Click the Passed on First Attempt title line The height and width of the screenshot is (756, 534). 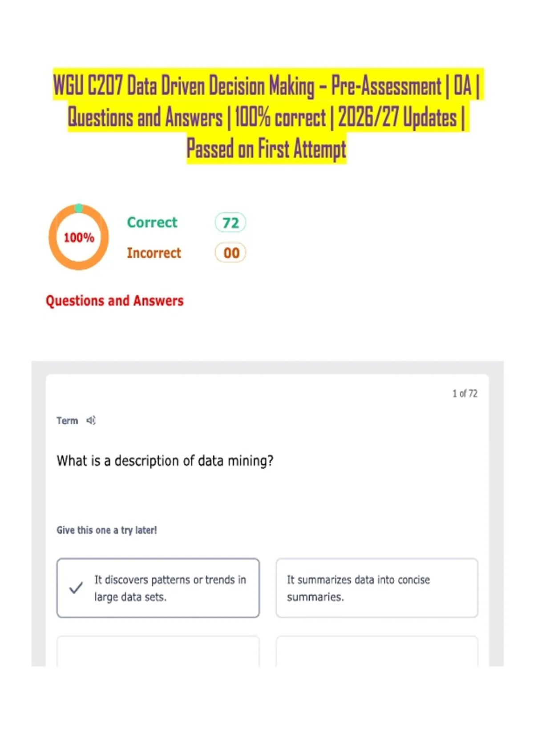pyautogui.click(x=267, y=149)
